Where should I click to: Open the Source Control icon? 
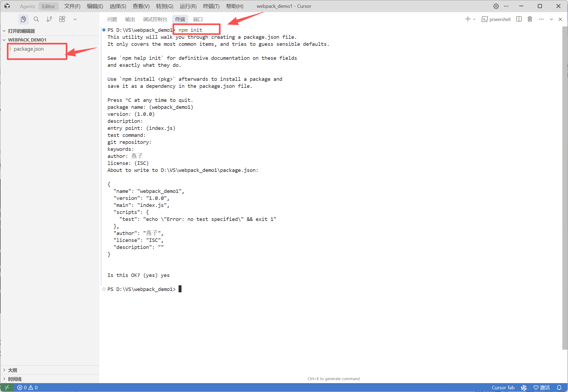pos(49,19)
